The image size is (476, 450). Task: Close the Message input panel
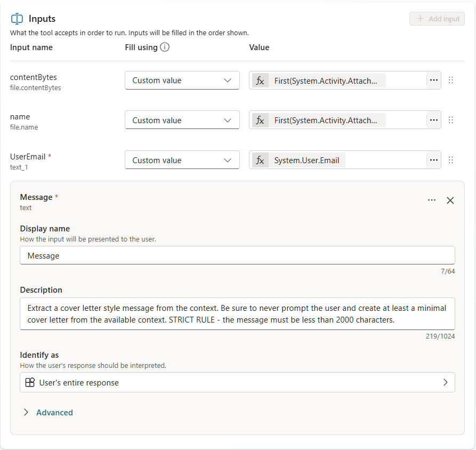tap(450, 200)
